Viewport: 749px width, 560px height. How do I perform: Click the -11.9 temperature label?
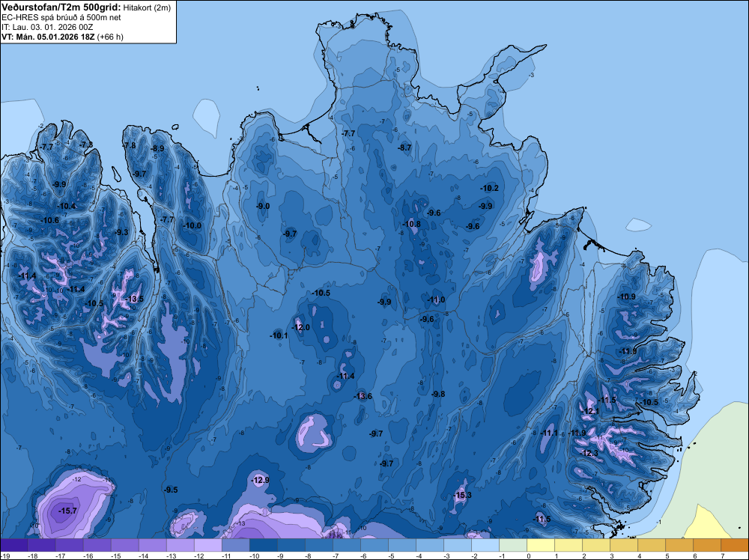click(x=577, y=433)
